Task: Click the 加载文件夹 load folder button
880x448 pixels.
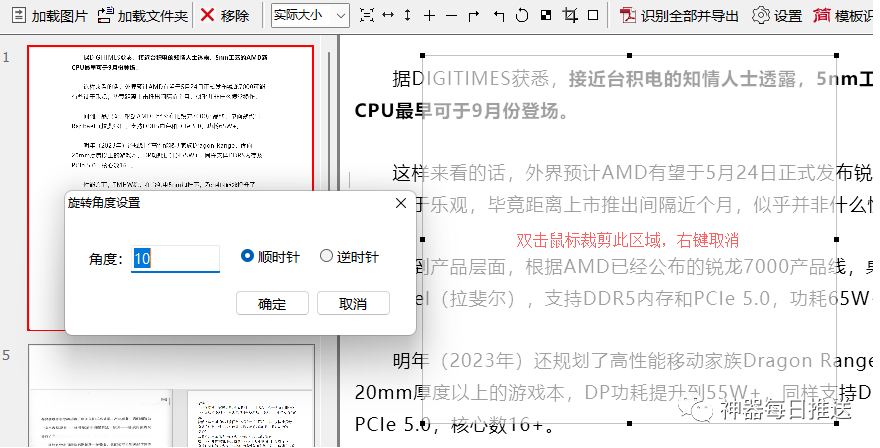Action: (143, 16)
